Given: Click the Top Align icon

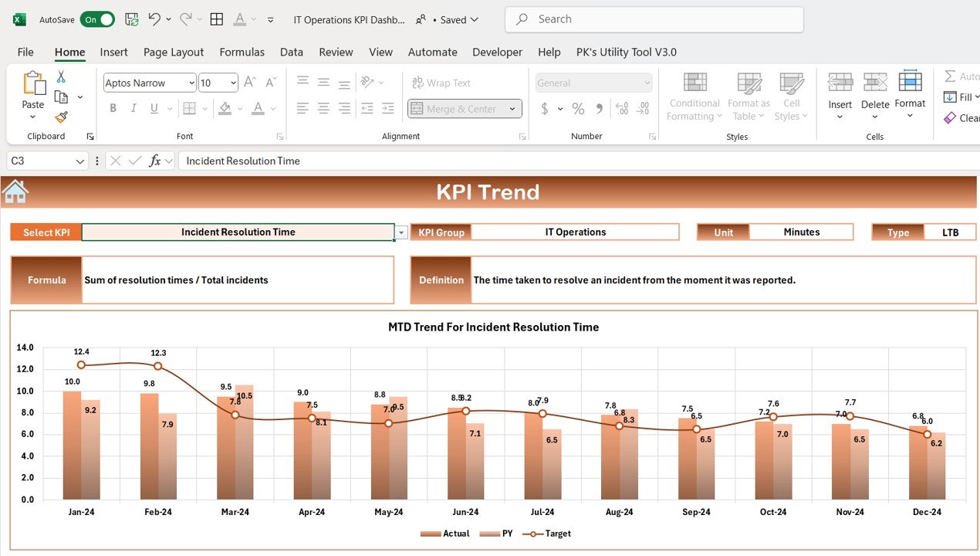Looking at the screenshot, I should point(303,82).
